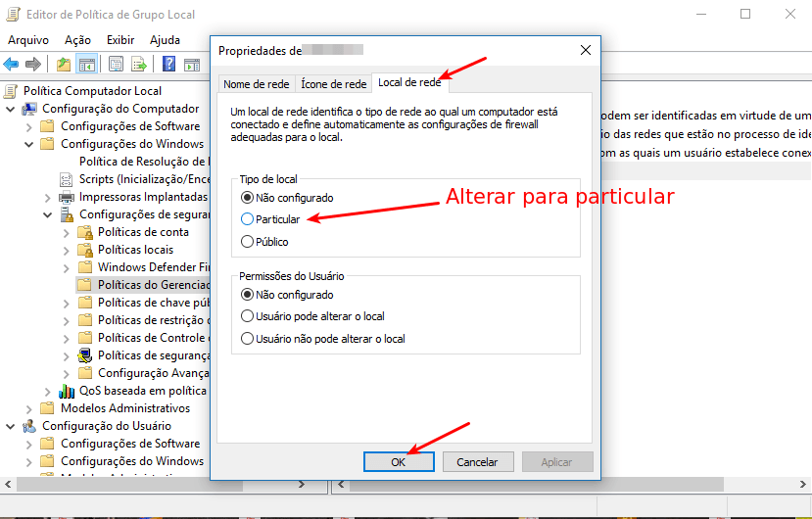The width and height of the screenshot is (812, 519).
Task: Click the Políticas de segurança IP icon
Action: [x=85, y=355]
